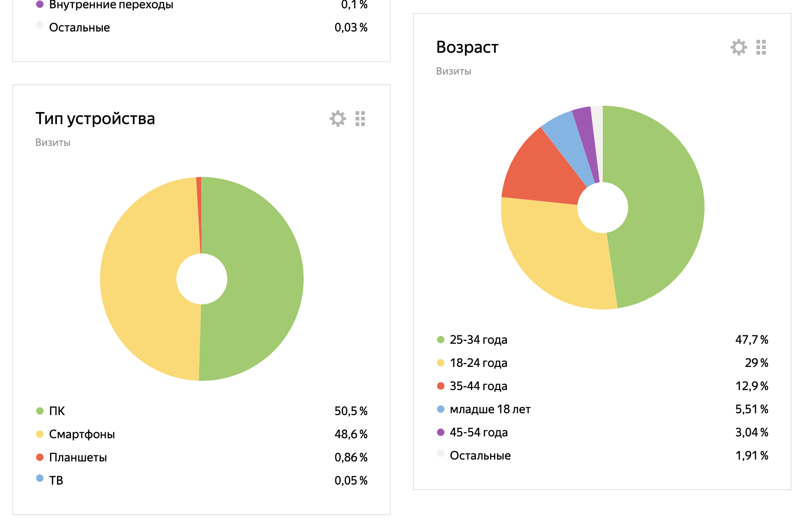This screenshot has height=530, width=812.
Task: Click the 47,7 % value for 25-34 года
Action: point(752,340)
